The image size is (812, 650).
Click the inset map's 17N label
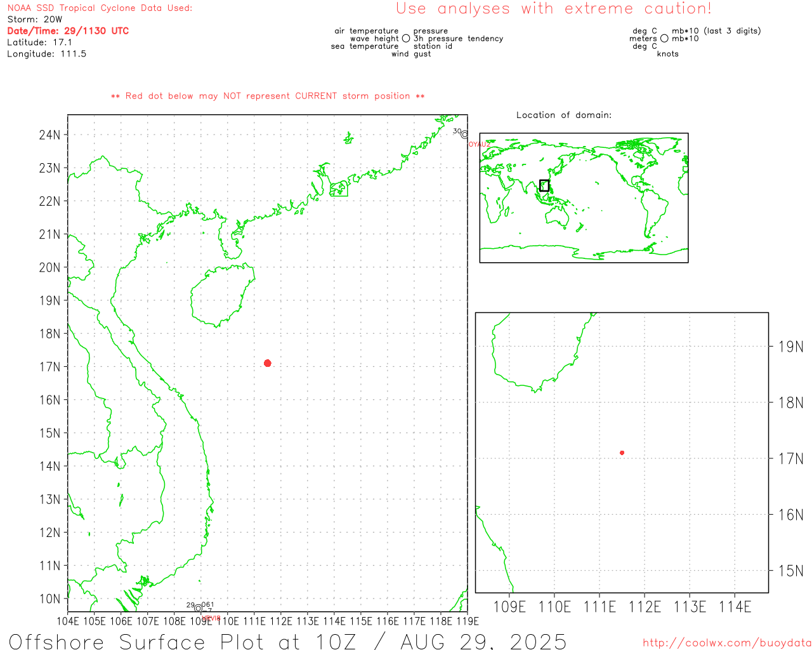(x=791, y=458)
